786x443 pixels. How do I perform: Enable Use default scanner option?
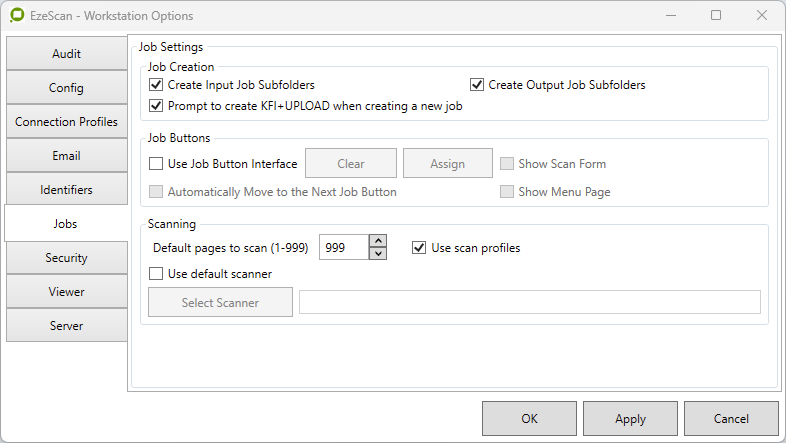tap(156, 273)
